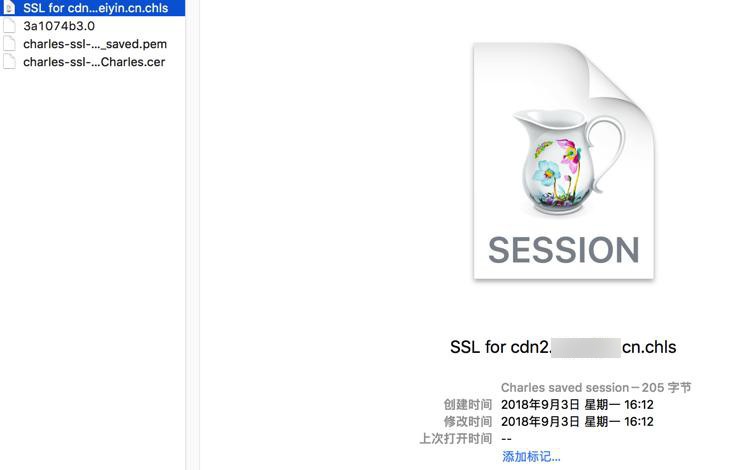Click the chls session file icon in list

point(9,8)
